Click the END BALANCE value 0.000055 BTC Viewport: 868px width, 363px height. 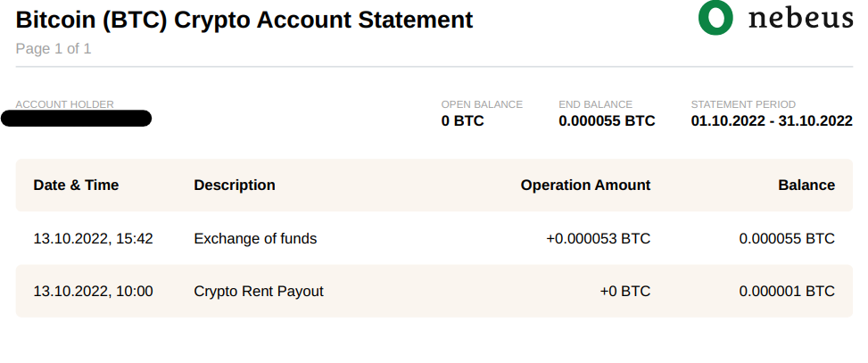[x=607, y=120]
